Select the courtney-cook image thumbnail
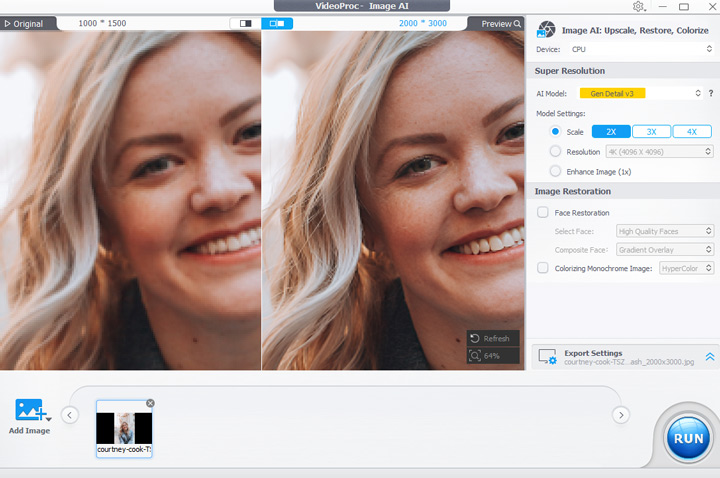Viewport: 720px width, 478px height. point(124,428)
